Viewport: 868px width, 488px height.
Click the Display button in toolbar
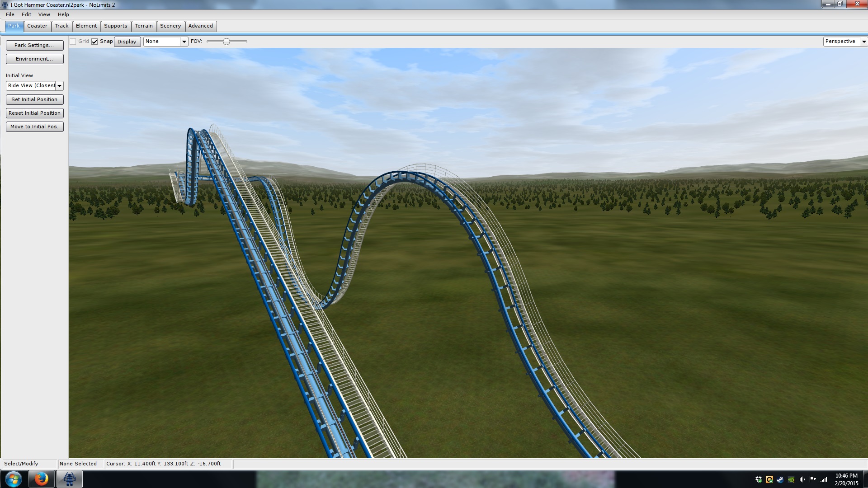(x=127, y=42)
